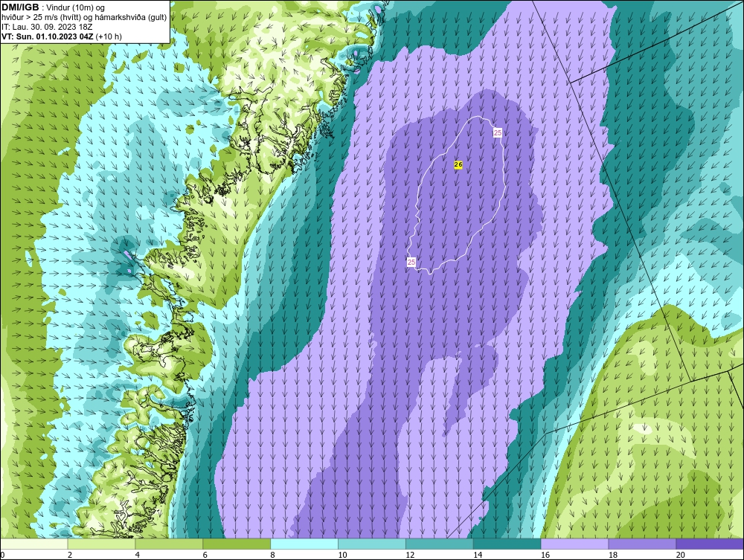Pick the 2–4 m/s light green legend swatch
Screen dimensions: 744x560
point(101,544)
